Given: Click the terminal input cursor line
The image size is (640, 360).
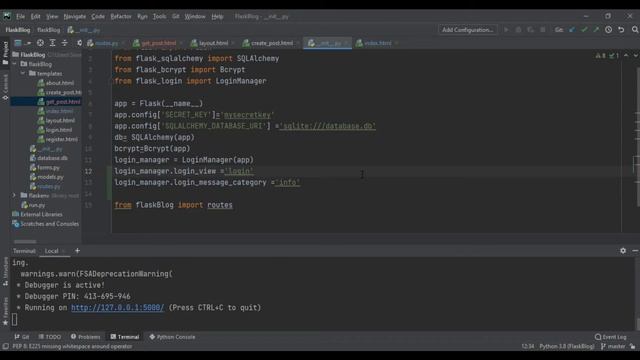Looking at the screenshot, I should click(x=15, y=320).
